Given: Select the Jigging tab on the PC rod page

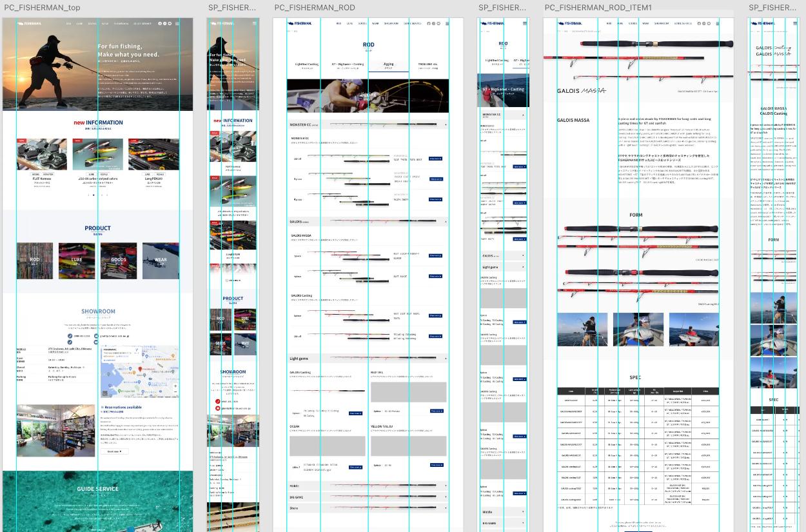Looking at the screenshot, I should tap(388, 65).
